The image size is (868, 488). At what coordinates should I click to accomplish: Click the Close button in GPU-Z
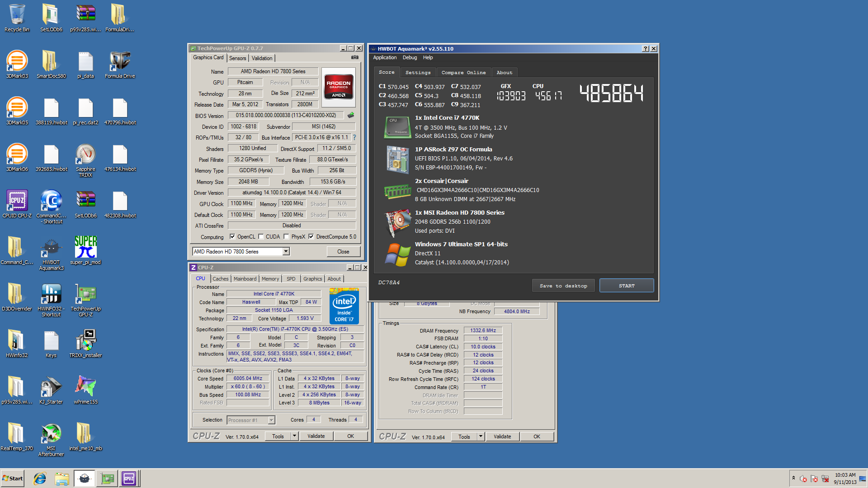[343, 252]
